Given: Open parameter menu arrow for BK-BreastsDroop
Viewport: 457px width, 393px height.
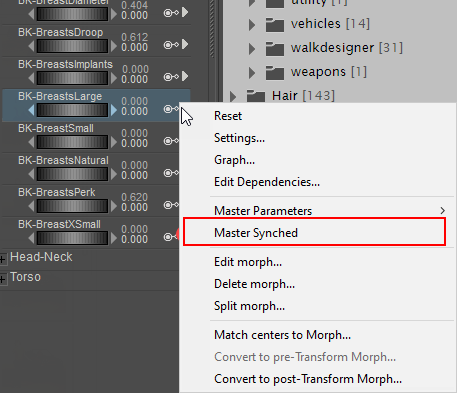Looking at the screenshot, I should [x=185, y=44].
